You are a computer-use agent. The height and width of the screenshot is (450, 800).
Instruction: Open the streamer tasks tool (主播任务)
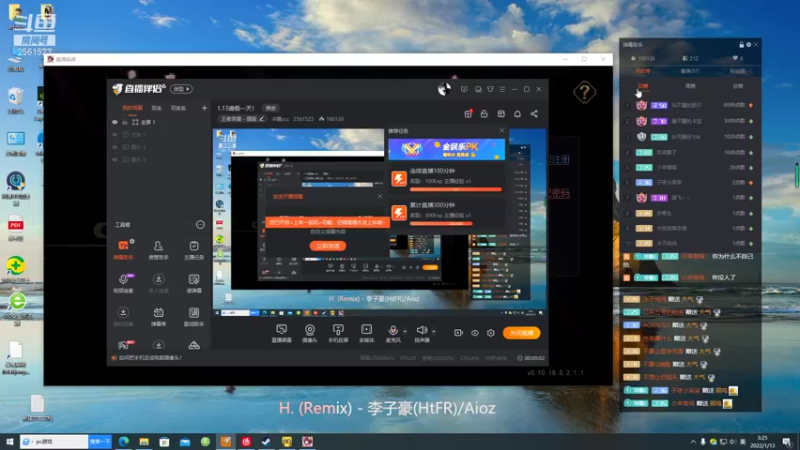tap(194, 249)
